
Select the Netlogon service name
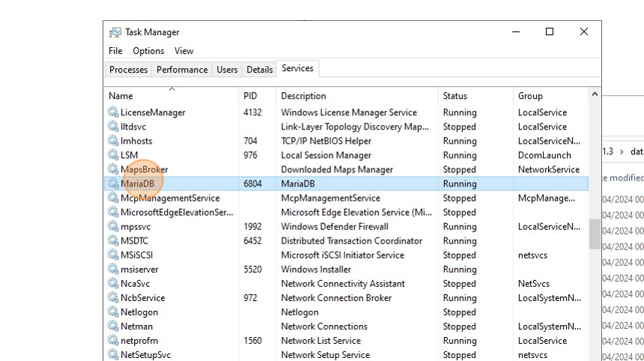(x=139, y=312)
